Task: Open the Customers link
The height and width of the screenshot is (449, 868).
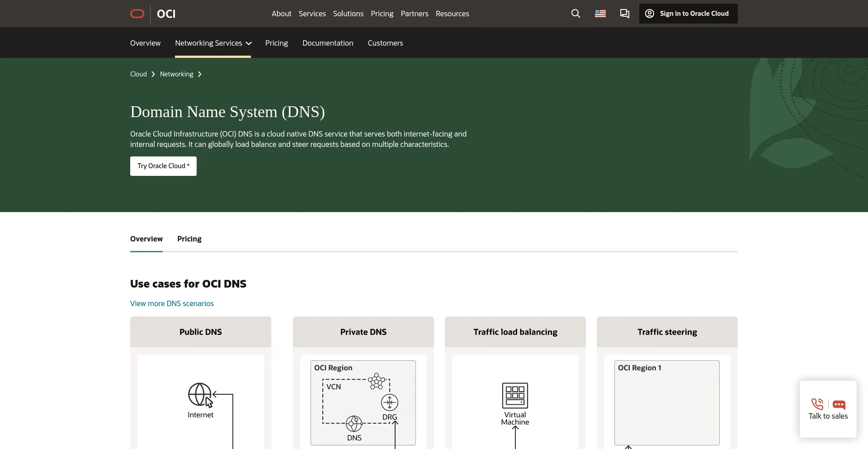Action: tap(385, 43)
